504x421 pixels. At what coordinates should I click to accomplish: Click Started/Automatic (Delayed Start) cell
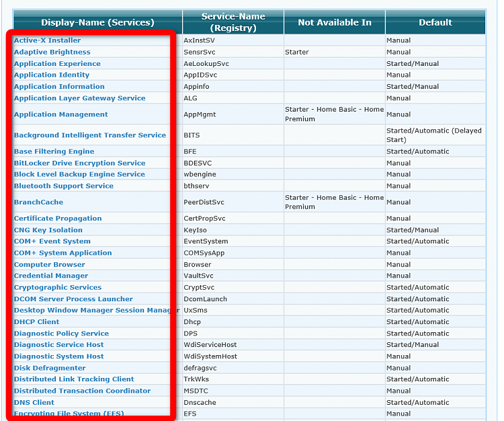(435, 135)
